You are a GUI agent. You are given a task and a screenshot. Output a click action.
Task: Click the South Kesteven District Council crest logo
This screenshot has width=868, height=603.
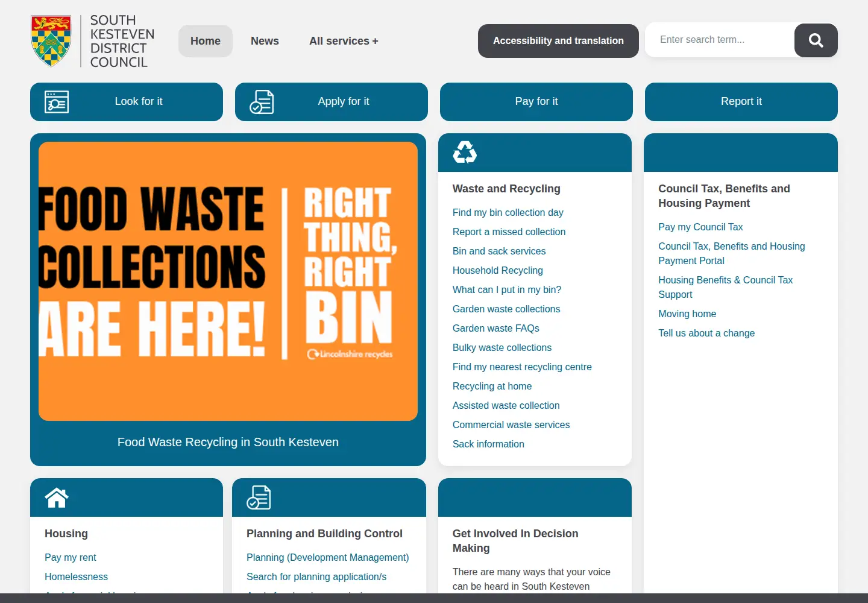92,41
